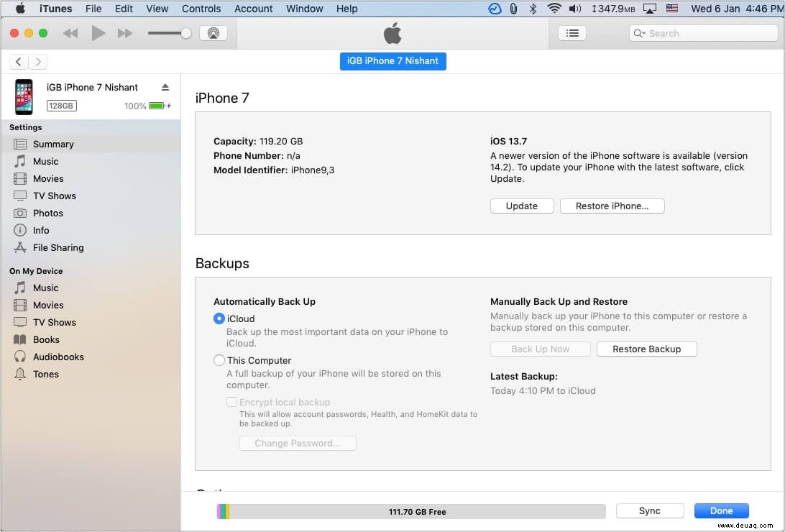Viewport: 785px width, 532px height.
Task: Open the volume menu bar icon
Action: click(575, 9)
